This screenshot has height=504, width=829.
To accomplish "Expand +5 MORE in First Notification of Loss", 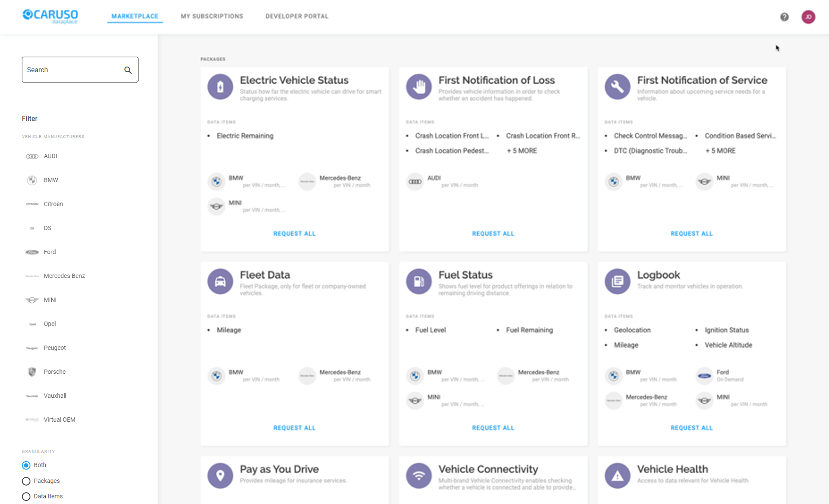I will coord(522,151).
